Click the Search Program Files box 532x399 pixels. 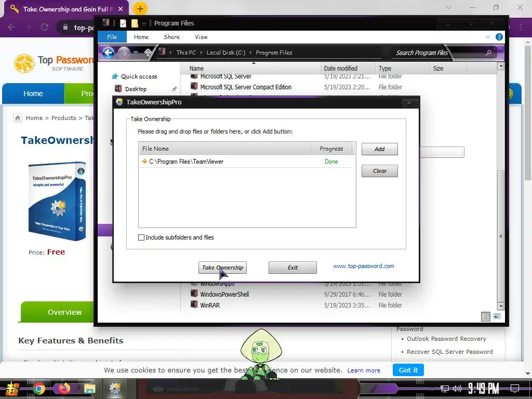(437, 52)
